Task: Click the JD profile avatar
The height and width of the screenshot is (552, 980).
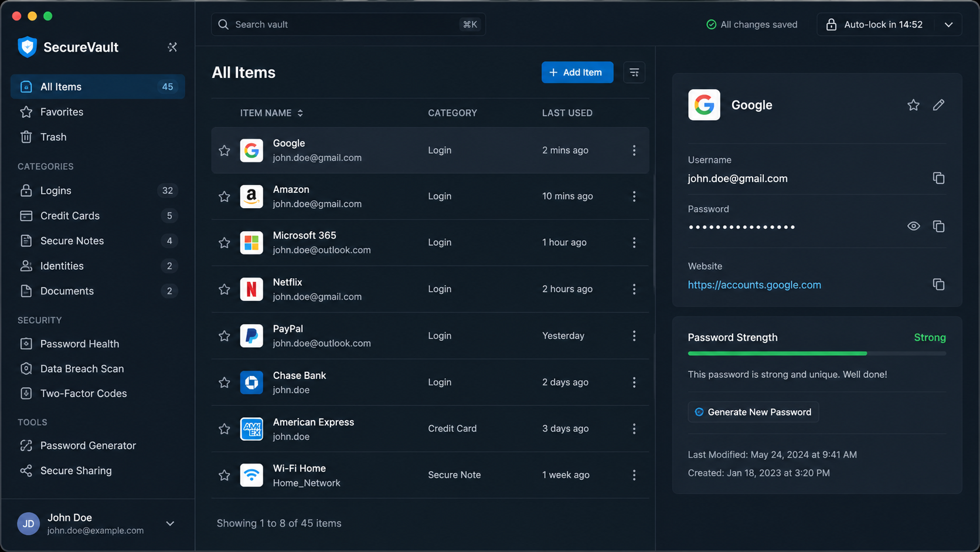Action: pyautogui.click(x=28, y=524)
